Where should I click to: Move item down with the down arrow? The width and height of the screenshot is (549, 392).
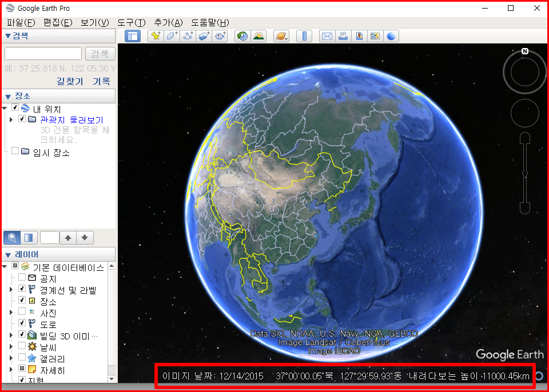85,238
